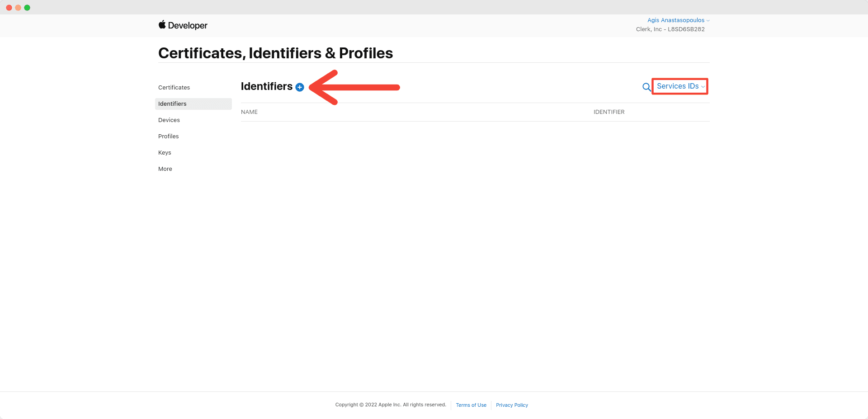
Task: Open the Terms of Use link
Action: [471, 405]
